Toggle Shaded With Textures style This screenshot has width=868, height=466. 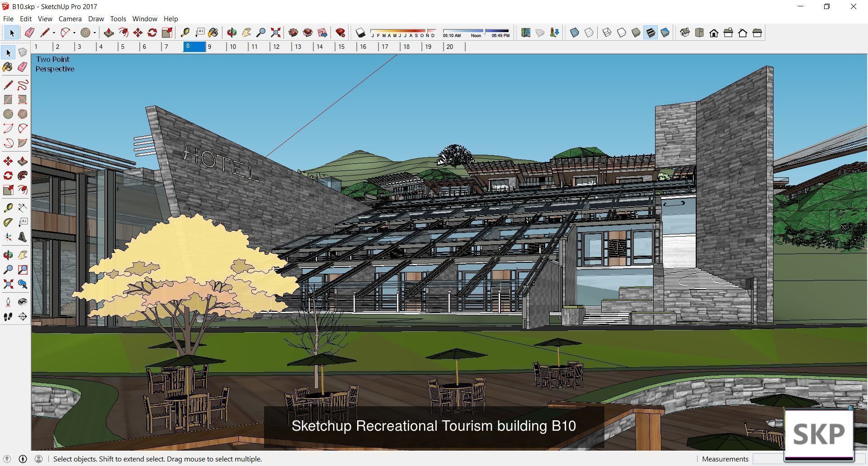point(651,33)
